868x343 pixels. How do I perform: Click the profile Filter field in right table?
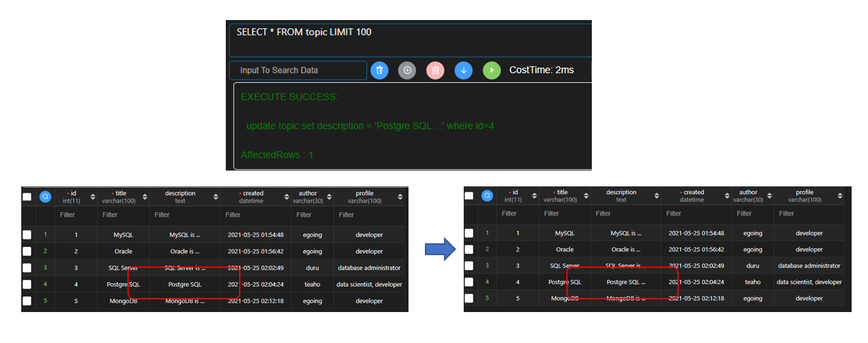click(x=809, y=214)
